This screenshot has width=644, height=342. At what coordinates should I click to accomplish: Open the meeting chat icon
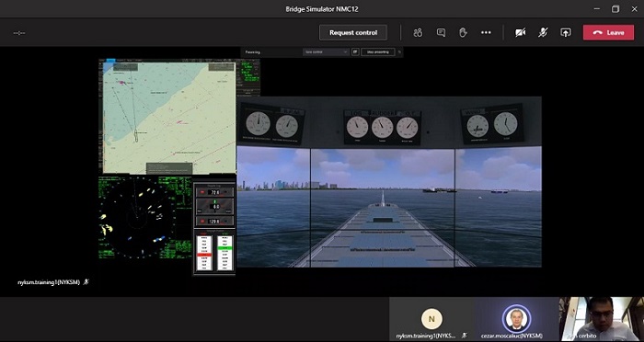pos(441,33)
